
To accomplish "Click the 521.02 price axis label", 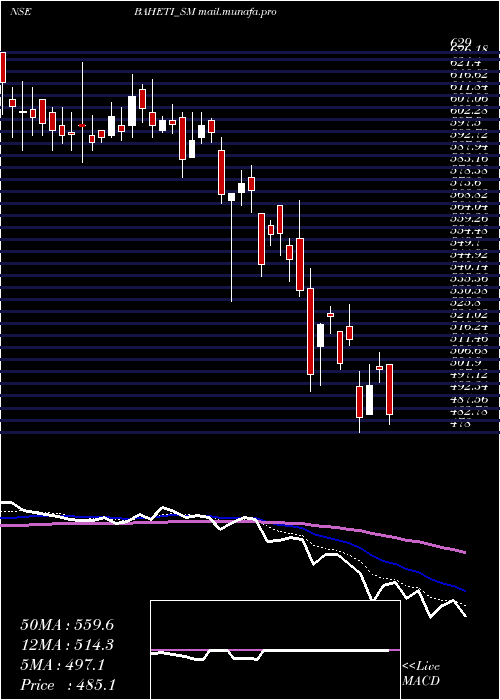I will (x=469, y=315).
